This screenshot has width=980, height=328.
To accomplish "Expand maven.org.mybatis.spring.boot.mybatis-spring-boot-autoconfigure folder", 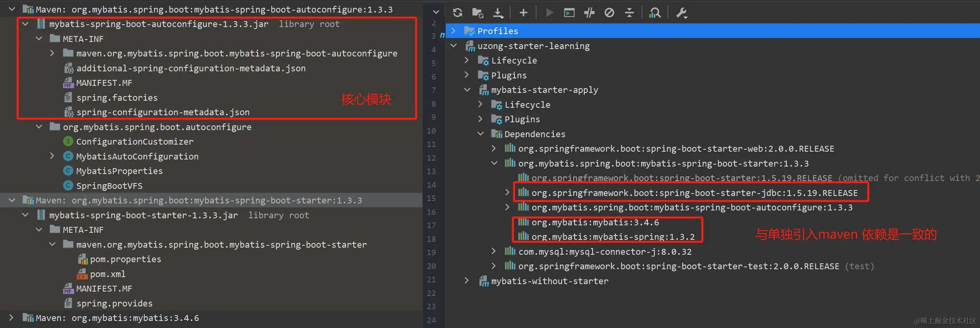I will [52, 53].
